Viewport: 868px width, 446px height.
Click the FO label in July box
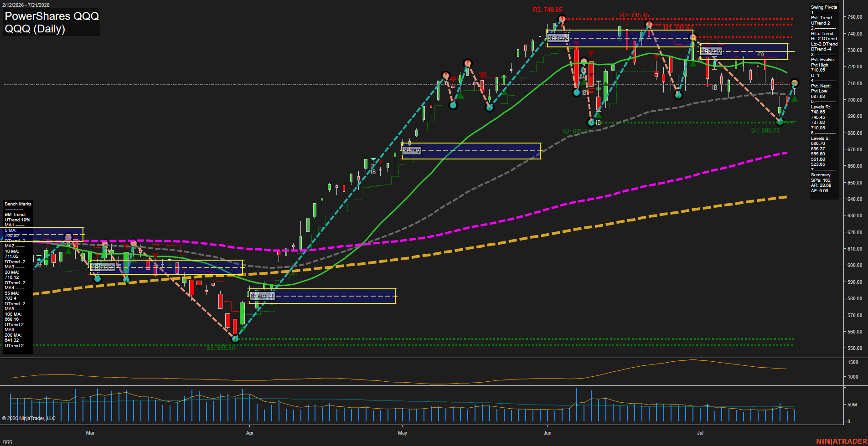pyautogui.click(x=761, y=55)
